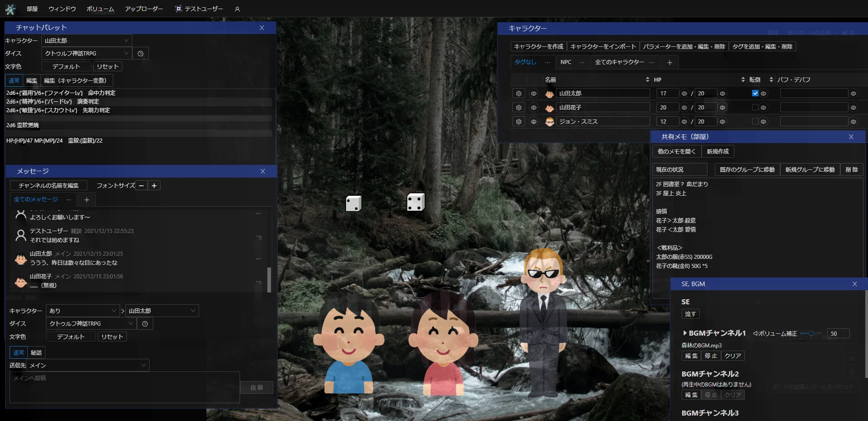Click dice help icon in chat palette

tap(140, 54)
